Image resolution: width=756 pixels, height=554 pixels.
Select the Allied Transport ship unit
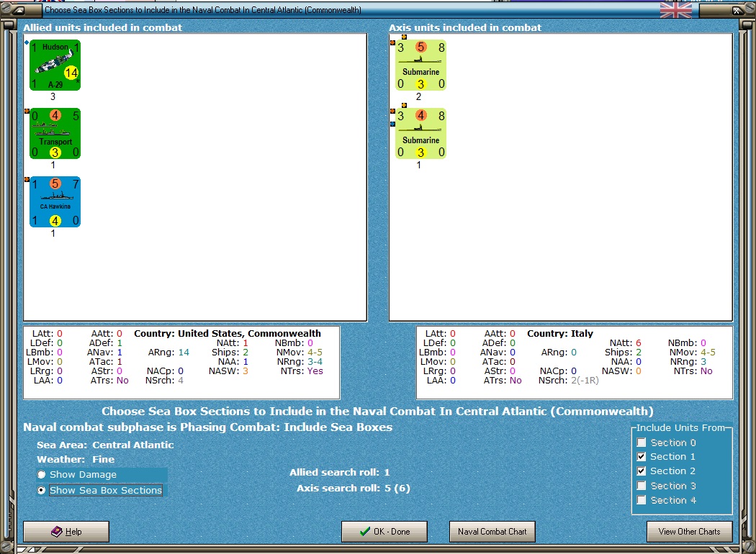(x=55, y=133)
